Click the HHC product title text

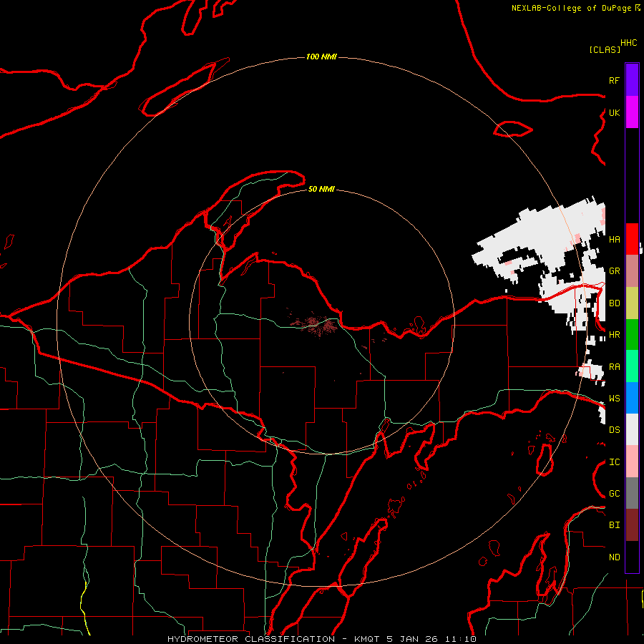[629, 43]
